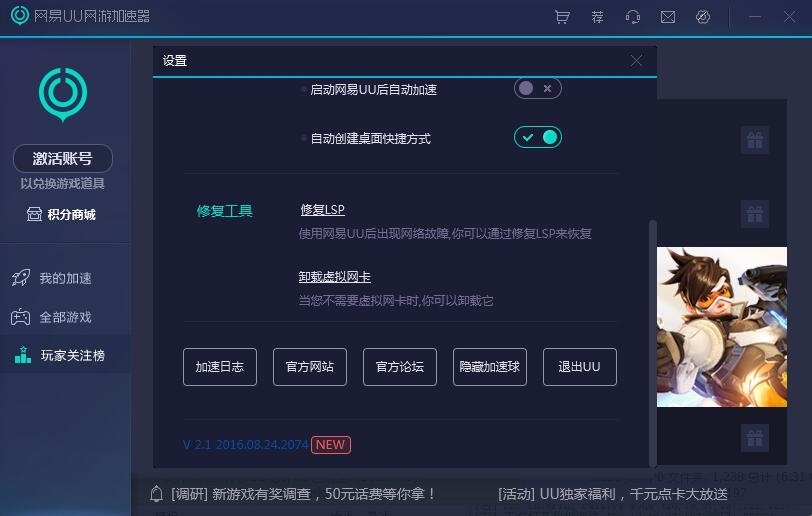Select 玩家关注榜 in sidebar
The width and height of the screenshot is (812, 516).
pos(65,355)
